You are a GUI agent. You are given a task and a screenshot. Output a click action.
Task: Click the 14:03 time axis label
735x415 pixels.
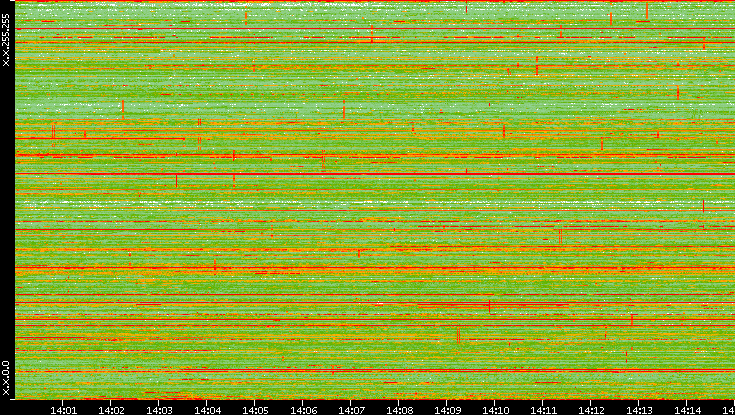click(x=159, y=410)
